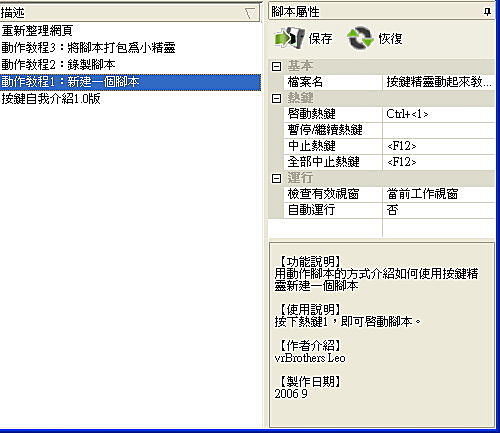
Task: Collapse the 運行 property group
Action: (x=276, y=178)
